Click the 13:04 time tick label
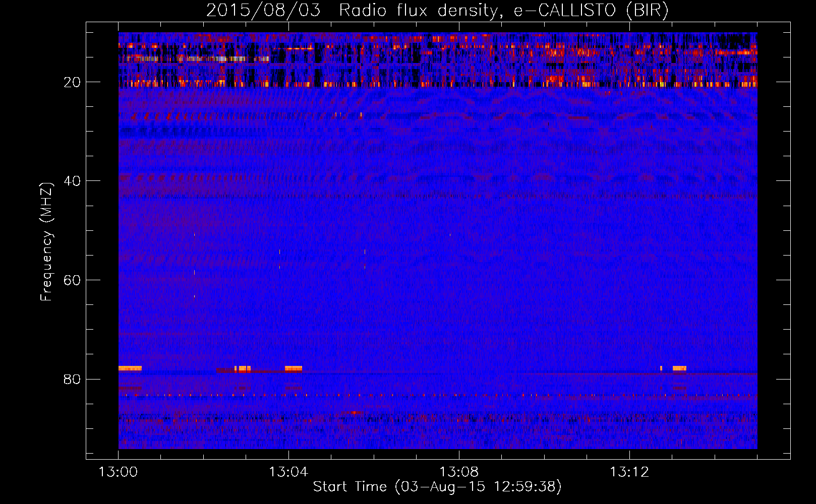816x504 pixels. (x=288, y=472)
